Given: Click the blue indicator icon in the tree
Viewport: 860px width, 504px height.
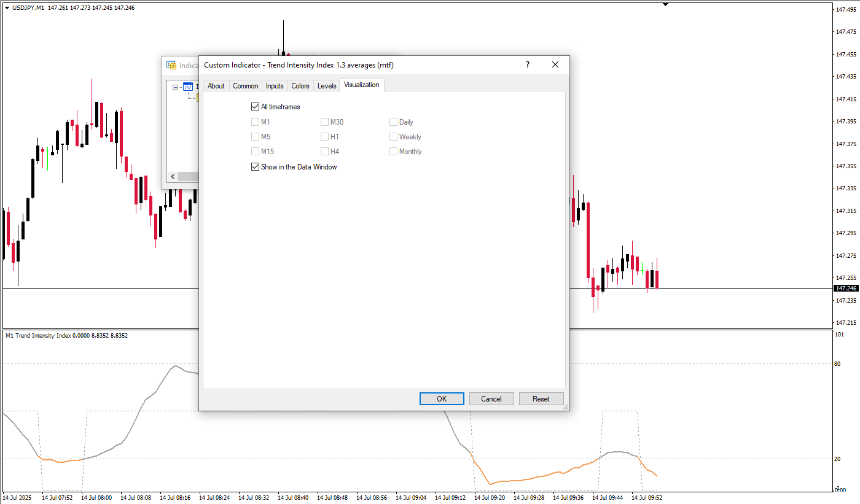Looking at the screenshot, I should [188, 87].
